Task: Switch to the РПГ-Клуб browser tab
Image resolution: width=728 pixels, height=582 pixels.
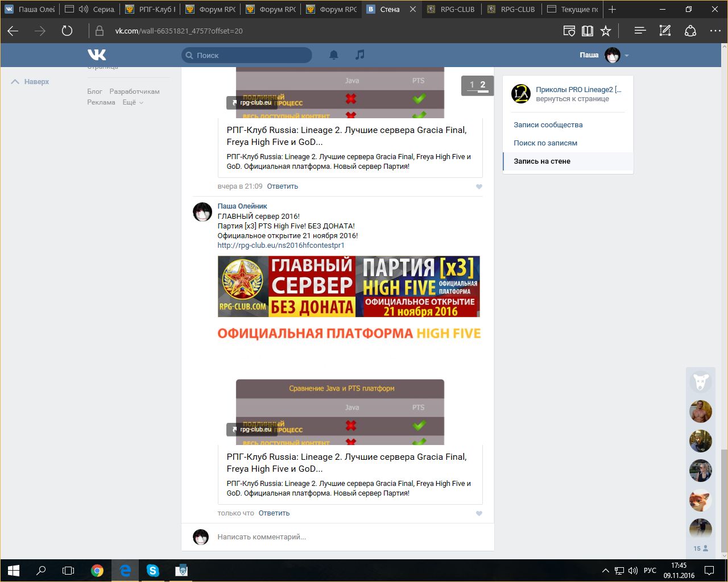Action: tap(150, 9)
